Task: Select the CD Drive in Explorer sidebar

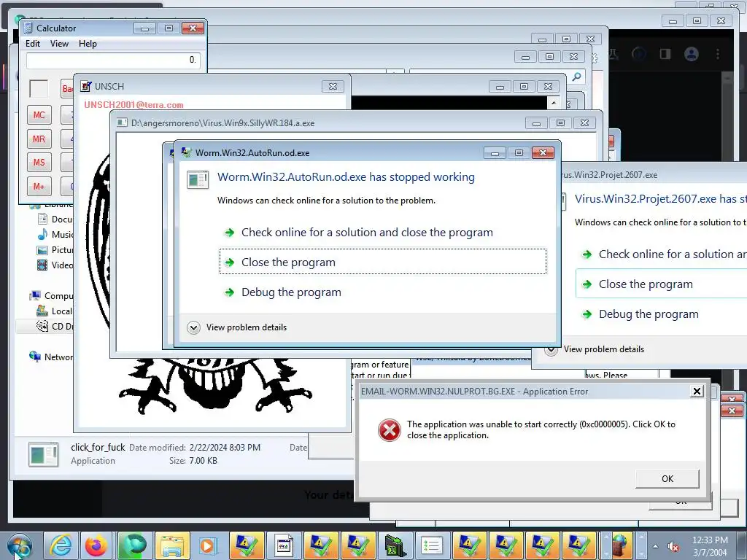Action: [x=55, y=326]
